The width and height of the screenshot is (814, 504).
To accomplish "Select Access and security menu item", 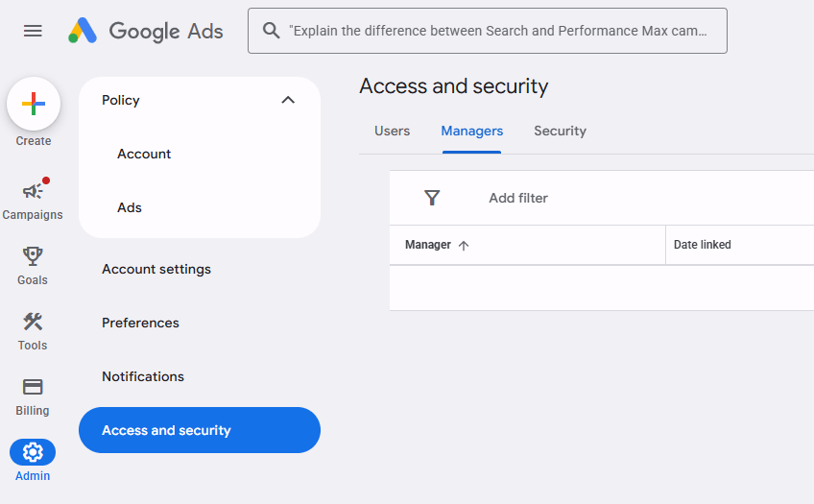I will [x=200, y=430].
